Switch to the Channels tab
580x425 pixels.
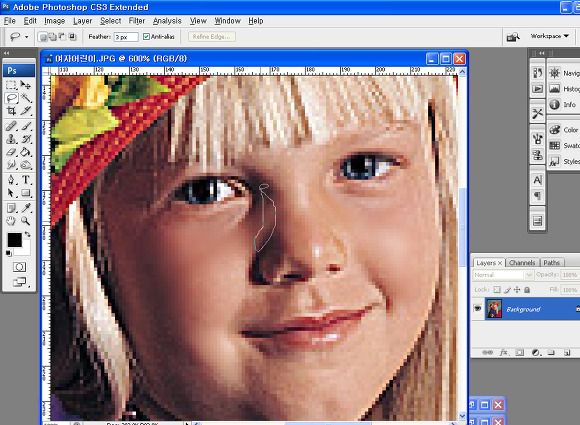point(522,263)
